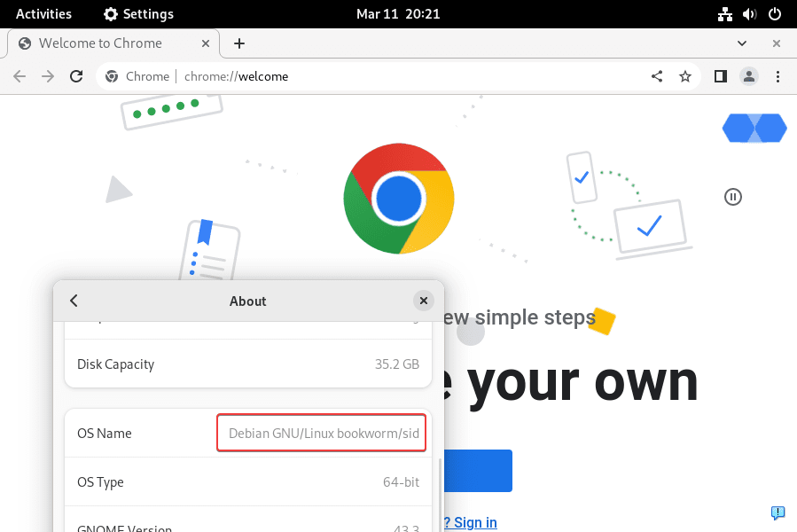Click the blue button on the welcome page

pyautogui.click(x=478, y=471)
